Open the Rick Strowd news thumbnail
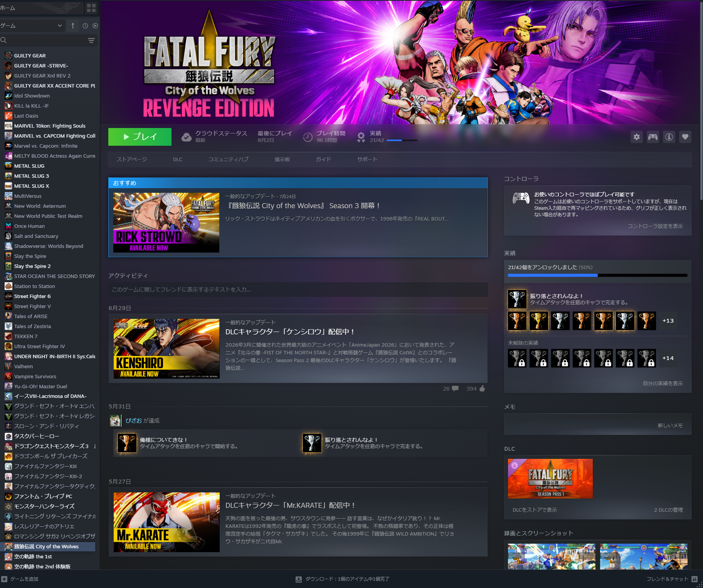The image size is (703, 588). (166, 222)
